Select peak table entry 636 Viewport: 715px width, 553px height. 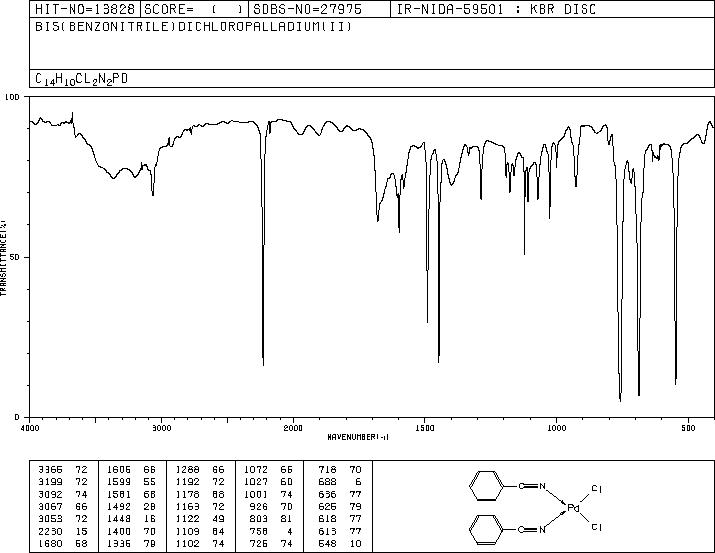point(340,494)
